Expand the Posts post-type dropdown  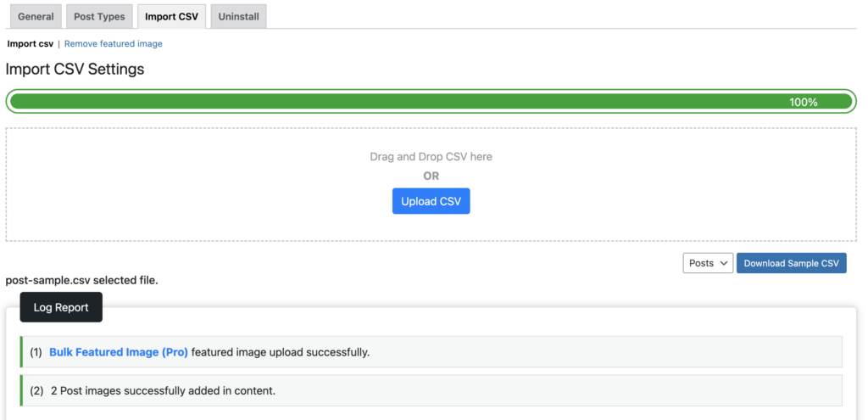[707, 263]
